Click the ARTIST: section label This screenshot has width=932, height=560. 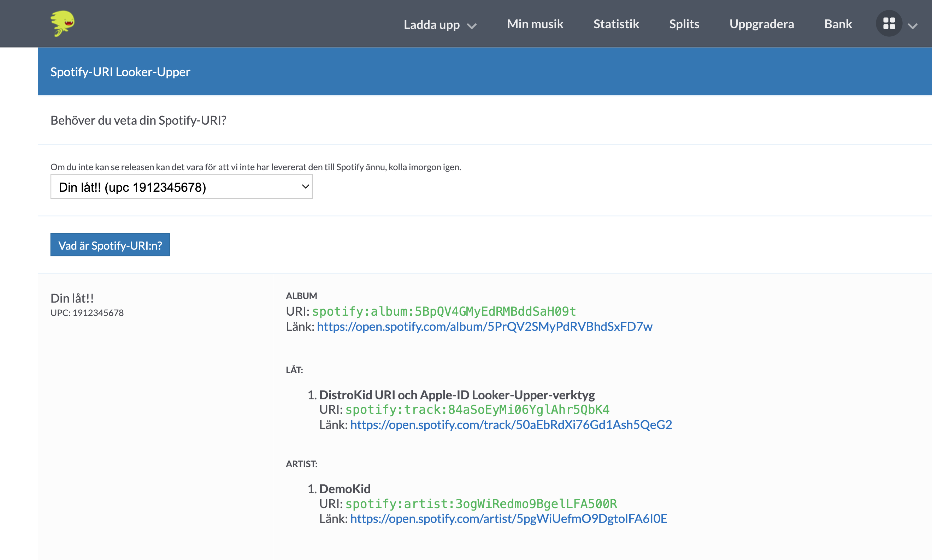pyautogui.click(x=301, y=464)
